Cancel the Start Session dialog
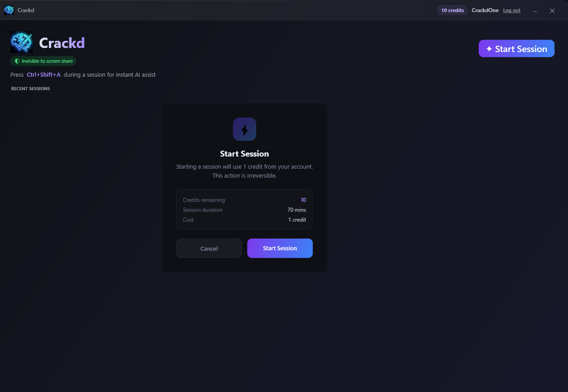The height and width of the screenshot is (392, 568). pyautogui.click(x=209, y=248)
